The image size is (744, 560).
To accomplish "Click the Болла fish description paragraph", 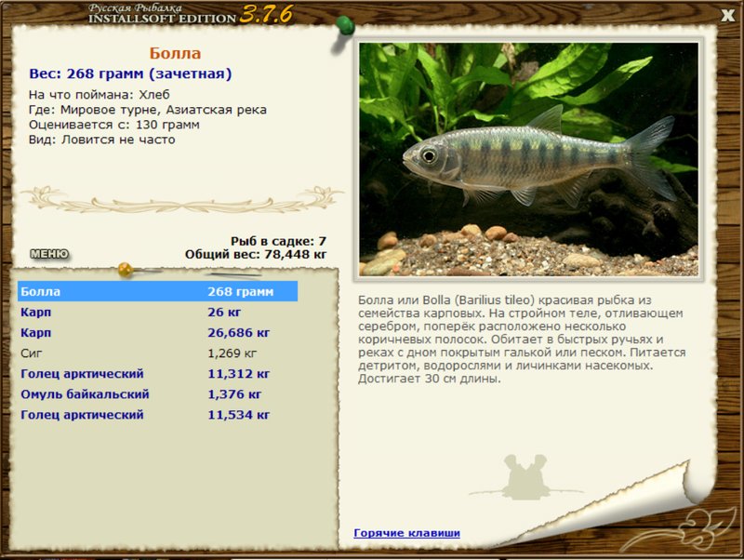I will (x=522, y=340).
